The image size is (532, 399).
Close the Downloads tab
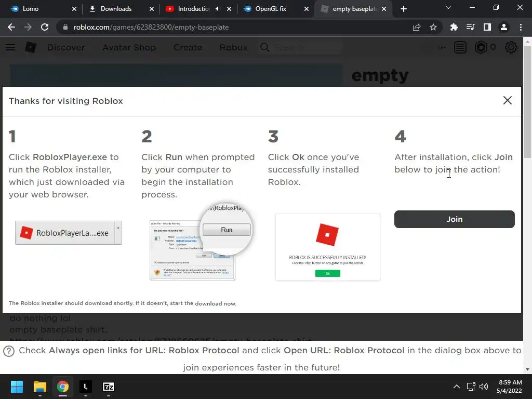pos(152,9)
